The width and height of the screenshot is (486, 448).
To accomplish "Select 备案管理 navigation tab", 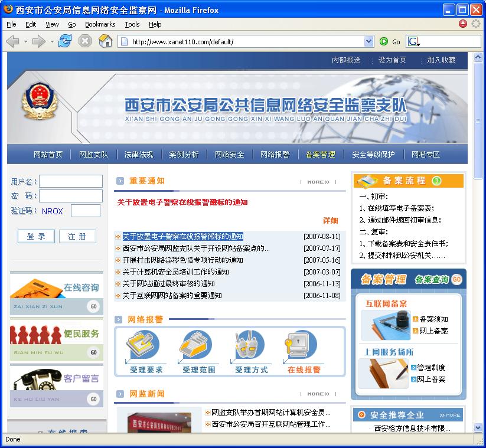I will pos(320,155).
